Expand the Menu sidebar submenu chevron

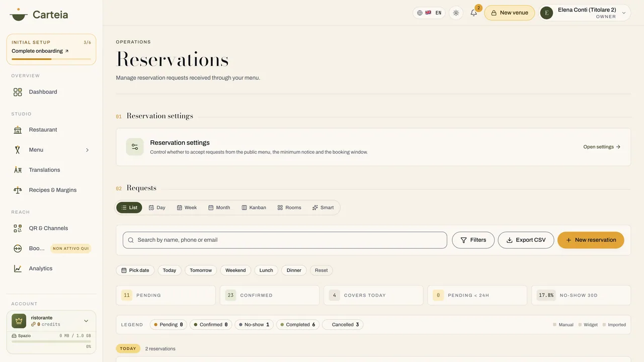(x=87, y=150)
